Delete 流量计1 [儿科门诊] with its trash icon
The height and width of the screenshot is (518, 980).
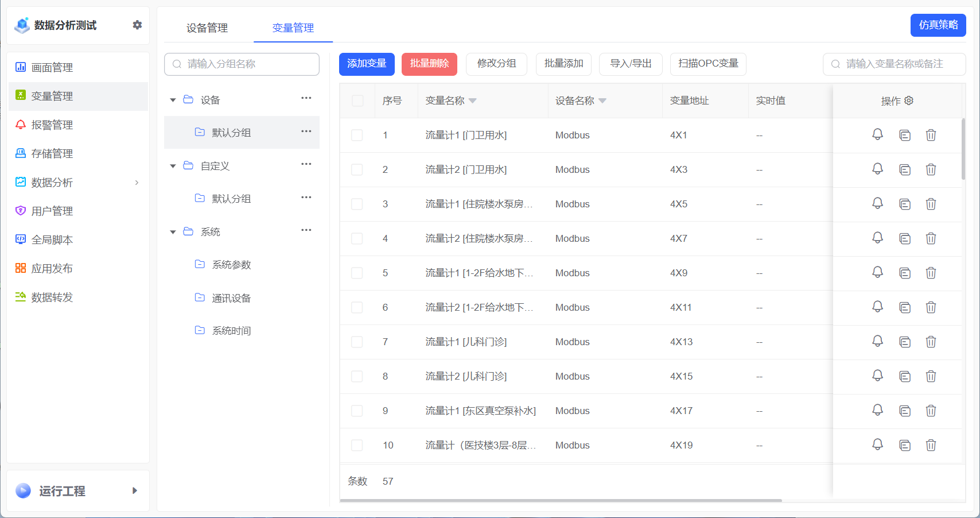[931, 342]
